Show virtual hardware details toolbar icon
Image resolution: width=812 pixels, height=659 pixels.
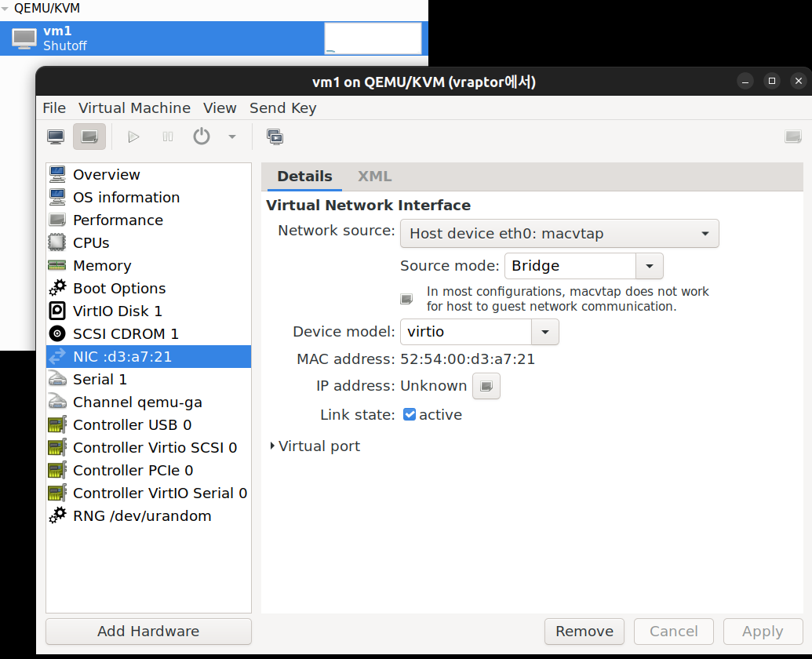[x=89, y=137]
